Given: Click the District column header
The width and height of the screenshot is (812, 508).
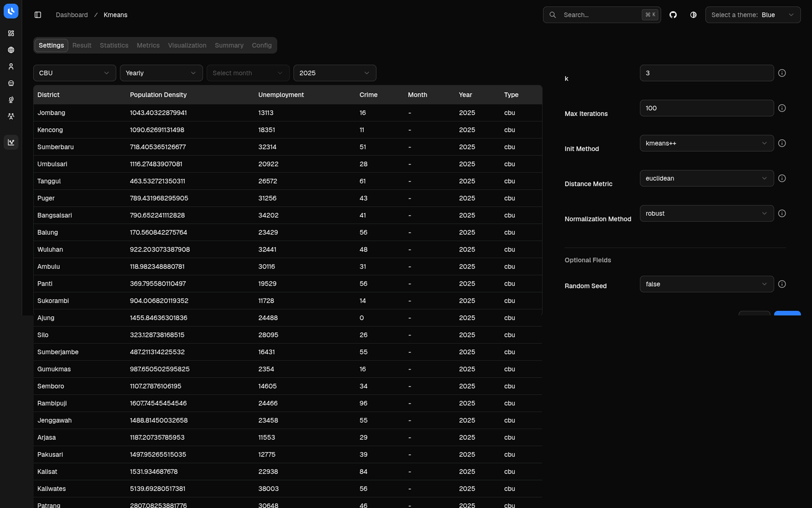Looking at the screenshot, I should pos(48,95).
